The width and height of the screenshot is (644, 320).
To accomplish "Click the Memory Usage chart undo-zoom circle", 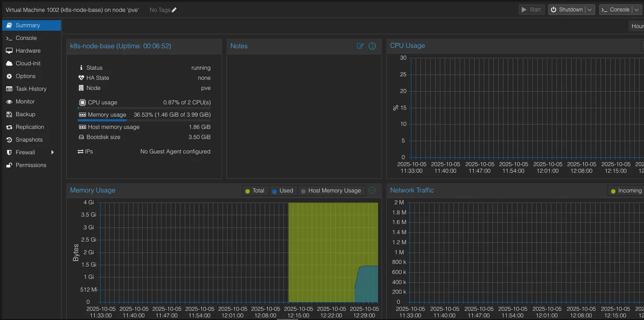I will (372, 190).
